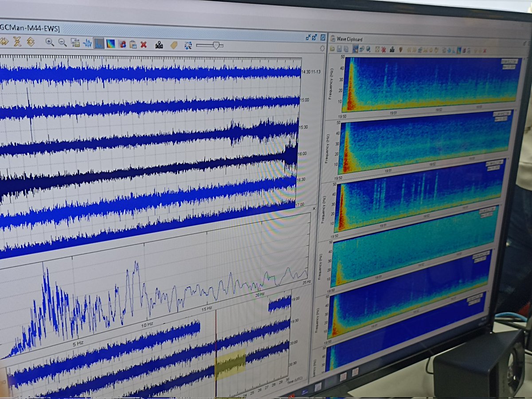Screen dimensions: 532x399
Task: Click particle motion icon in helicorder toolbar
Action: [x=122, y=44]
